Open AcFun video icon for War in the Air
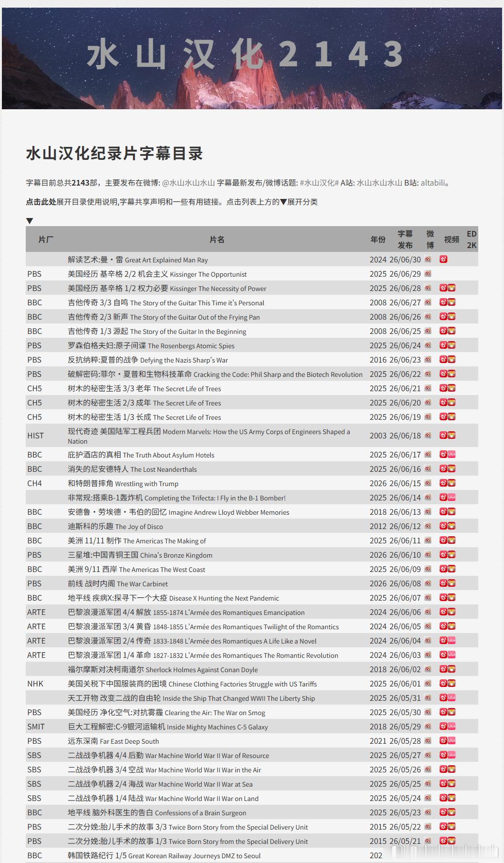This screenshot has height=863, width=504. (452, 769)
